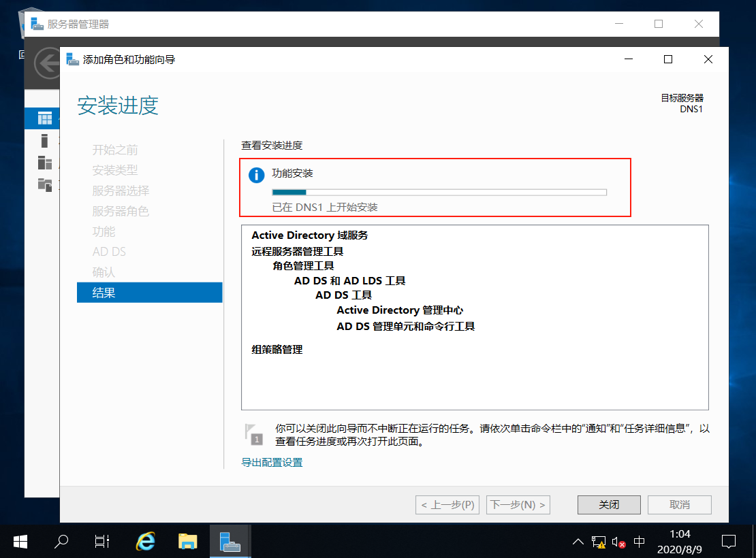
Task: Click 组策略管理 list entry
Action: pyautogui.click(x=277, y=350)
